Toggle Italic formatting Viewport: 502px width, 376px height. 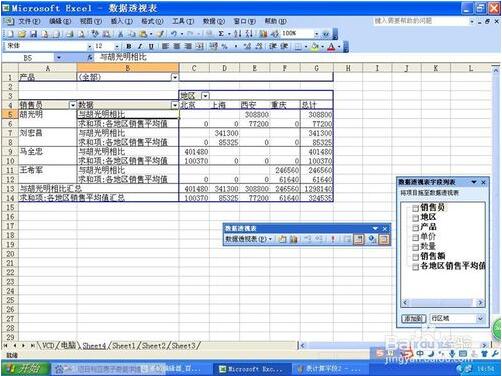pyautogui.click(x=140, y=46)
